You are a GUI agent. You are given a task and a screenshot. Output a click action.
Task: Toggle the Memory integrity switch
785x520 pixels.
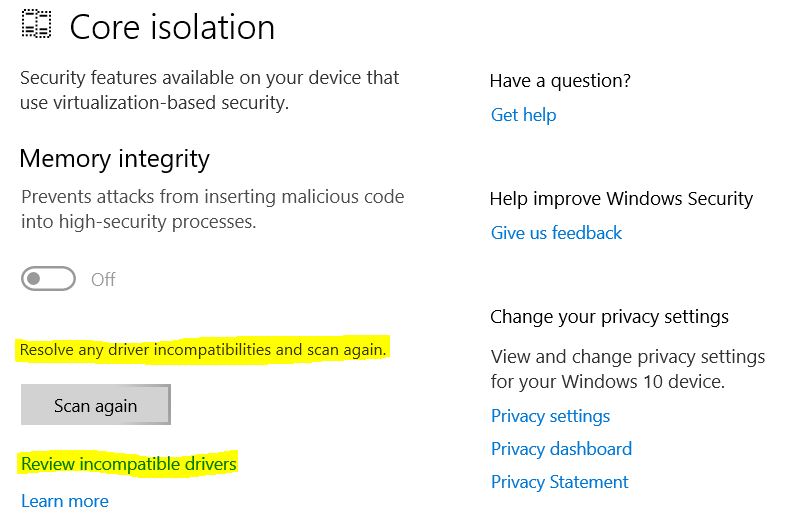pyautogui.click(x=49, y=279)
